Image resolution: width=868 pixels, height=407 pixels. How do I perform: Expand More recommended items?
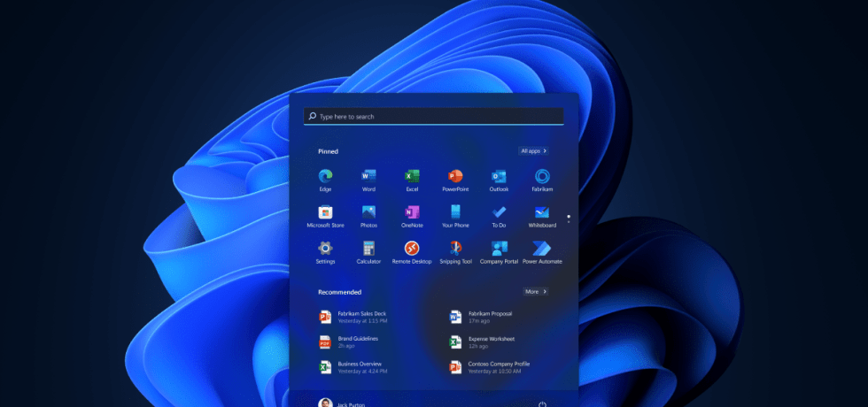tap(535, 291)
